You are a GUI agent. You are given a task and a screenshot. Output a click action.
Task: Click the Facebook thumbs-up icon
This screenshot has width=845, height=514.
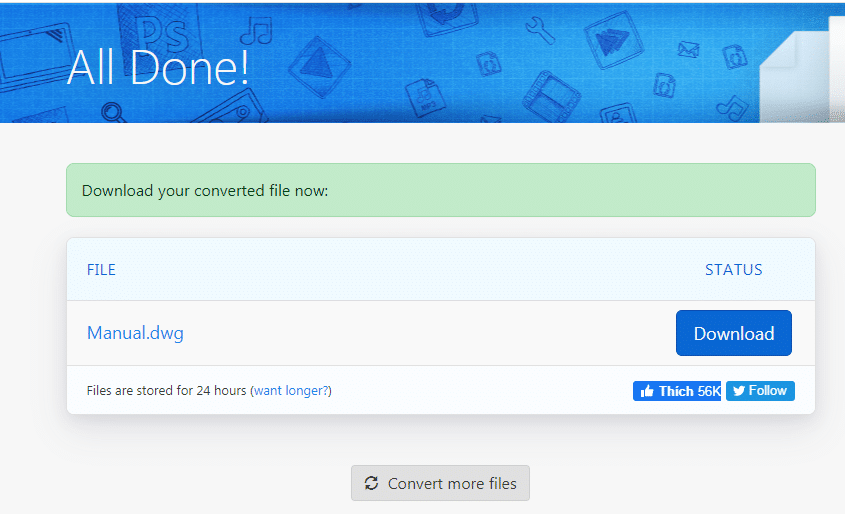click(646, 391)
